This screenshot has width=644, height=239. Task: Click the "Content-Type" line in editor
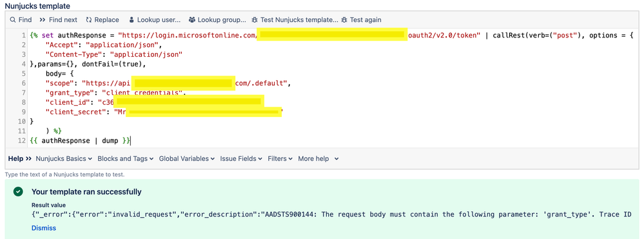click(114, 54)
